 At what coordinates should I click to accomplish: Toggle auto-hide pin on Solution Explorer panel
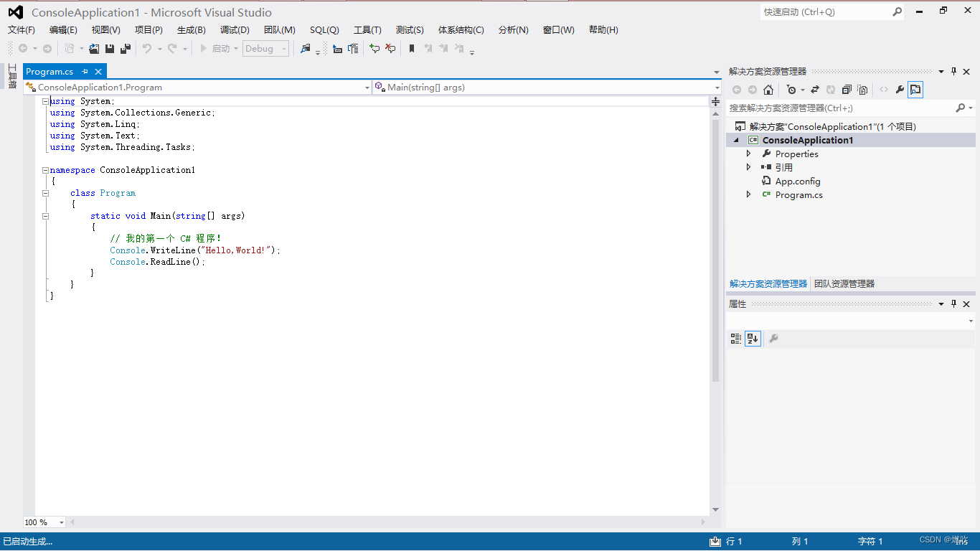click(954, 71)
